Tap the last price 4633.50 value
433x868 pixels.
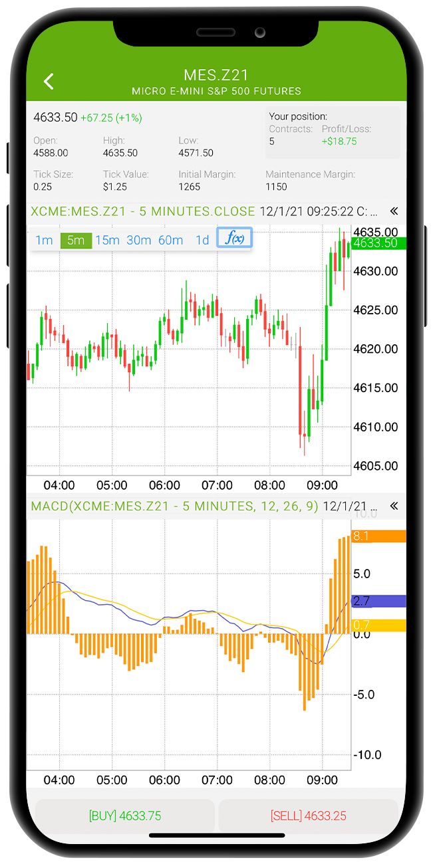pos(55,118)
